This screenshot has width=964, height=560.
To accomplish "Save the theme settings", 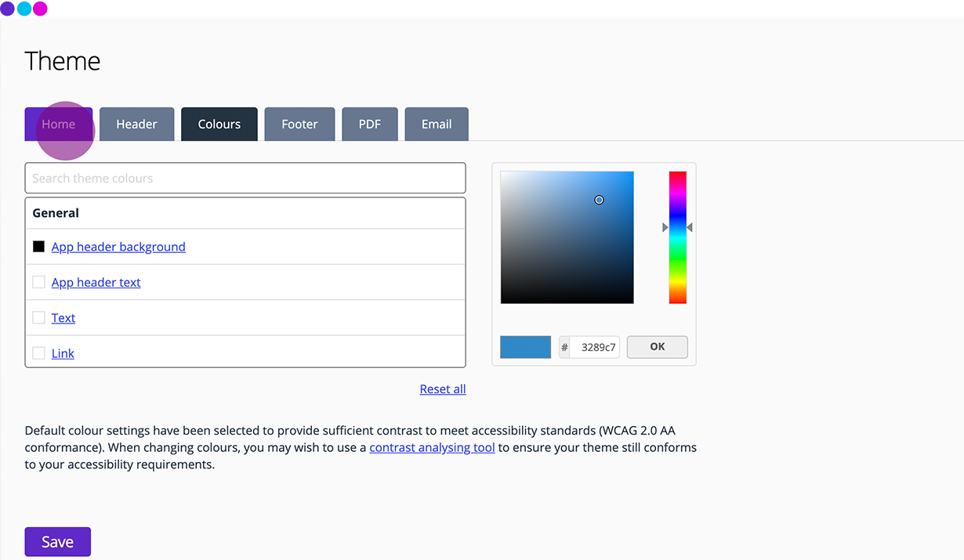I will (57, 542).
